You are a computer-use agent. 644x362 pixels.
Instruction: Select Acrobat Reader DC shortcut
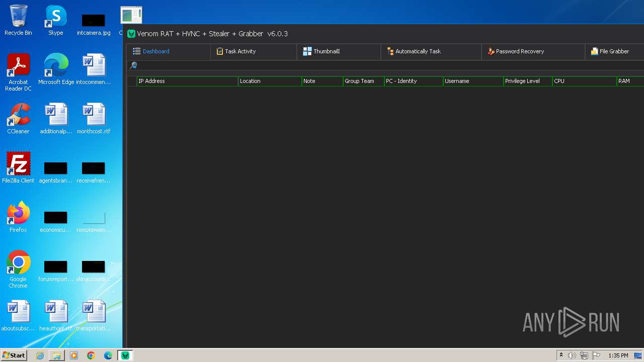(18, 72)
